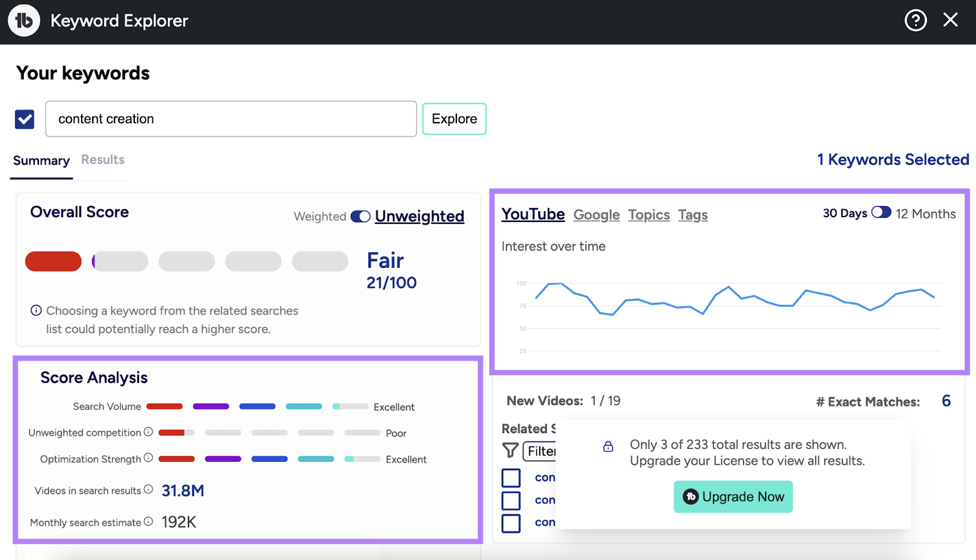Click the Unweighted label link
Screen dimensions: 976x560
[x=420, y=216]
